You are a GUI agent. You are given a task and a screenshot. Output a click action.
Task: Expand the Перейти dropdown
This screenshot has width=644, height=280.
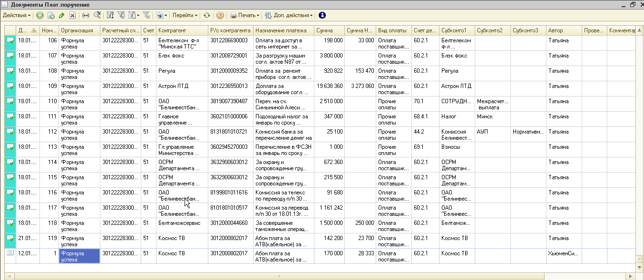(x=185, y=15)
